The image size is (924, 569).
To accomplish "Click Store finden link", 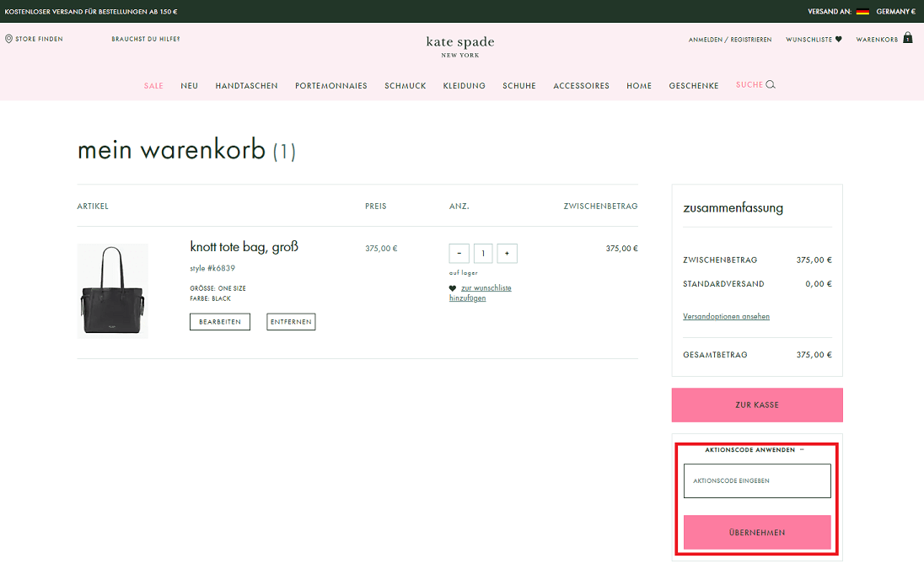I will (39, 39).
